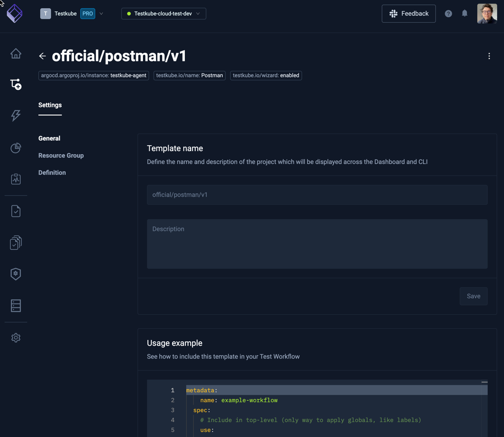Click the Save button

point(473,296)
